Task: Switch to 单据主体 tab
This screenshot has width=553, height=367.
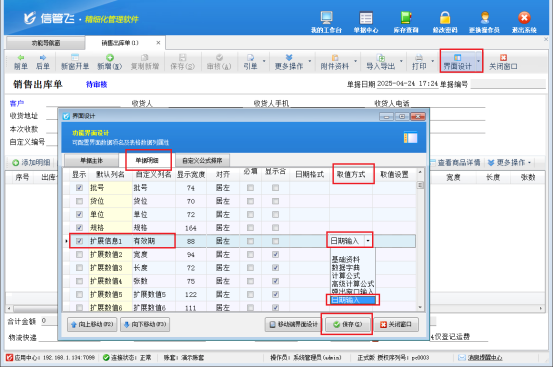Action: click(92, 160)
